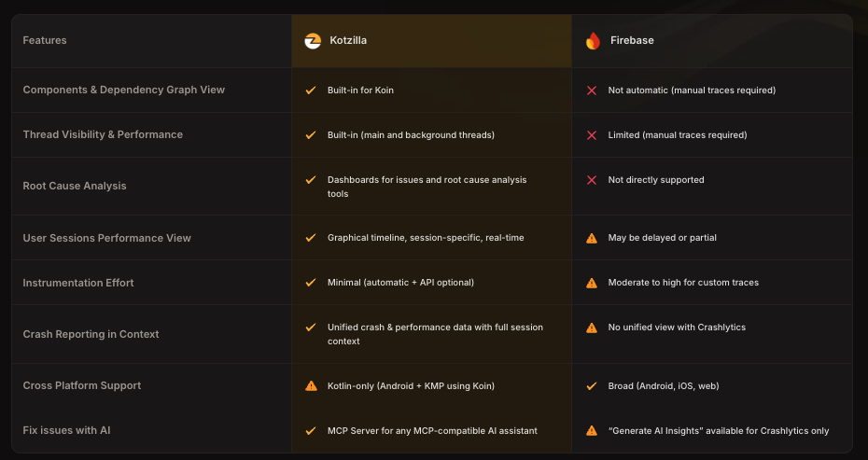This screenshot has width=868, height=460.
Task: Select User Sessions Performance View row label
Action: coord(106,238)
